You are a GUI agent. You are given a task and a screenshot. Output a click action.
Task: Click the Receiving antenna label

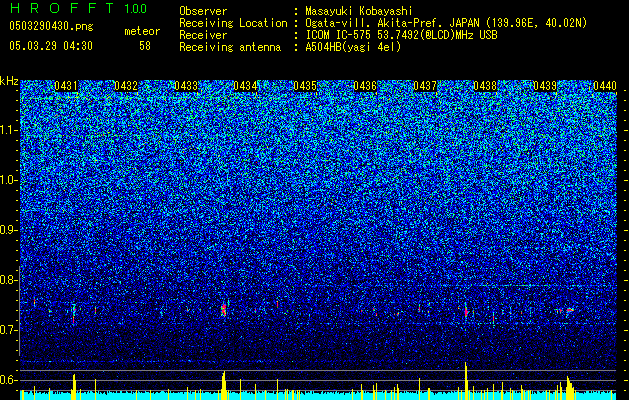[x=230, y=47]
